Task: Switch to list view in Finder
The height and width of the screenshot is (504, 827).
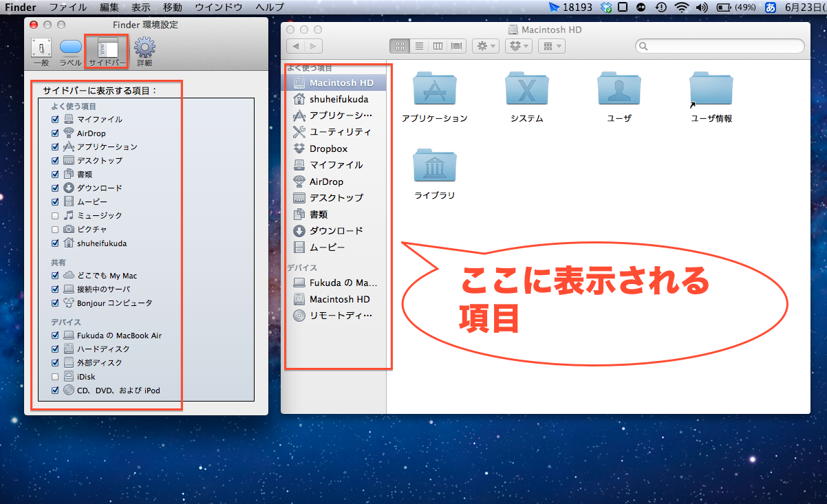Action: point(418,46)
